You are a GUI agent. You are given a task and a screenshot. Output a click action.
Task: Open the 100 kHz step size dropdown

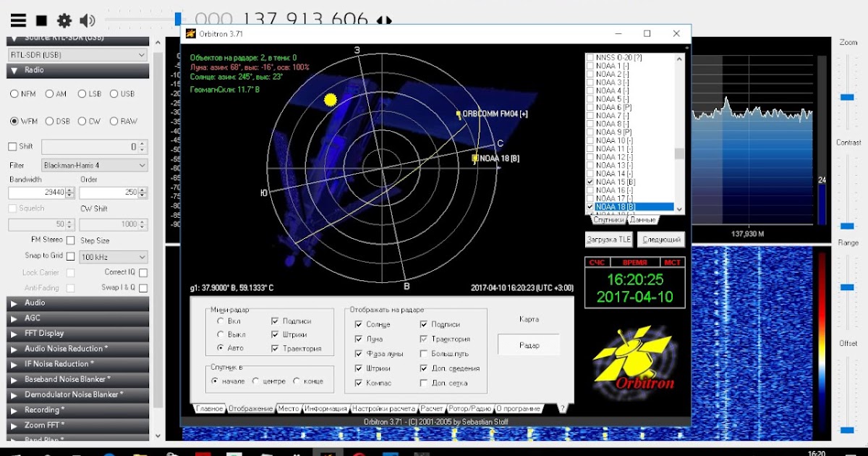coord(114,257)
